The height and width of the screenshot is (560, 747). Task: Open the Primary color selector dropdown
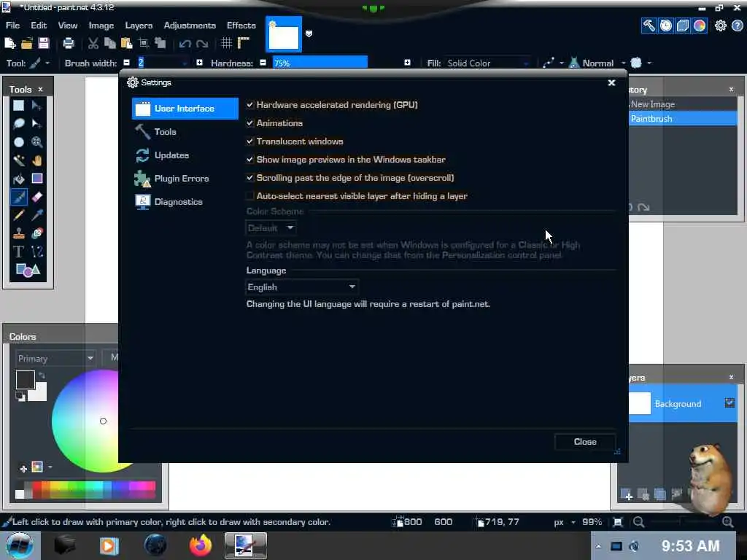pyautogui.click(x=55, y=358)
